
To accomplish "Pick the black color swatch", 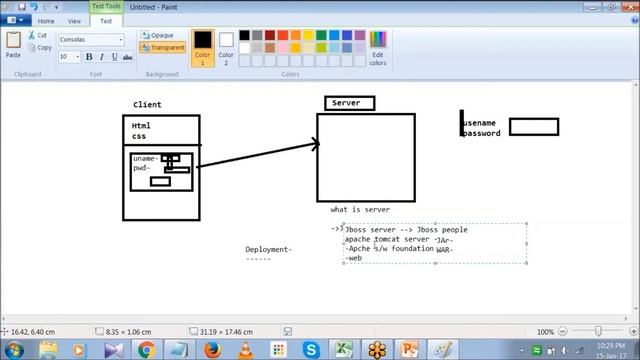I will point(244,35).
